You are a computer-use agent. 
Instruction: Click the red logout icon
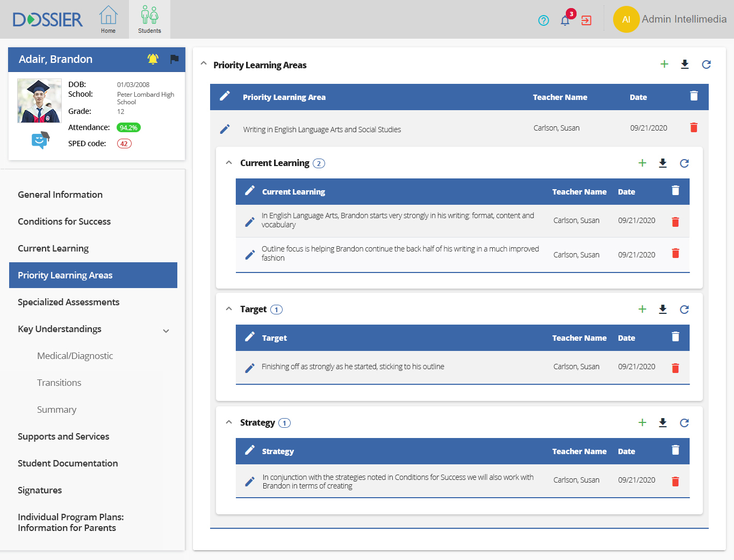click(x=586, y=20)
